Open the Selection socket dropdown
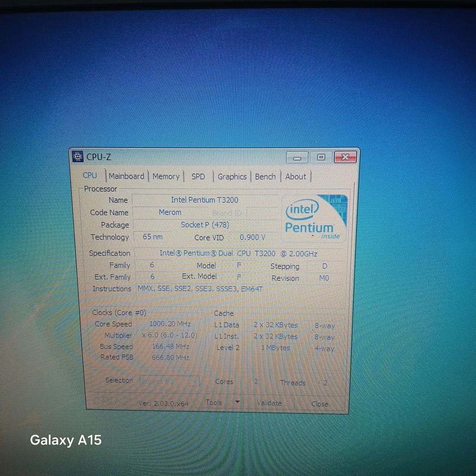Viewport: 476px width, 476px height. click(169, 381)
